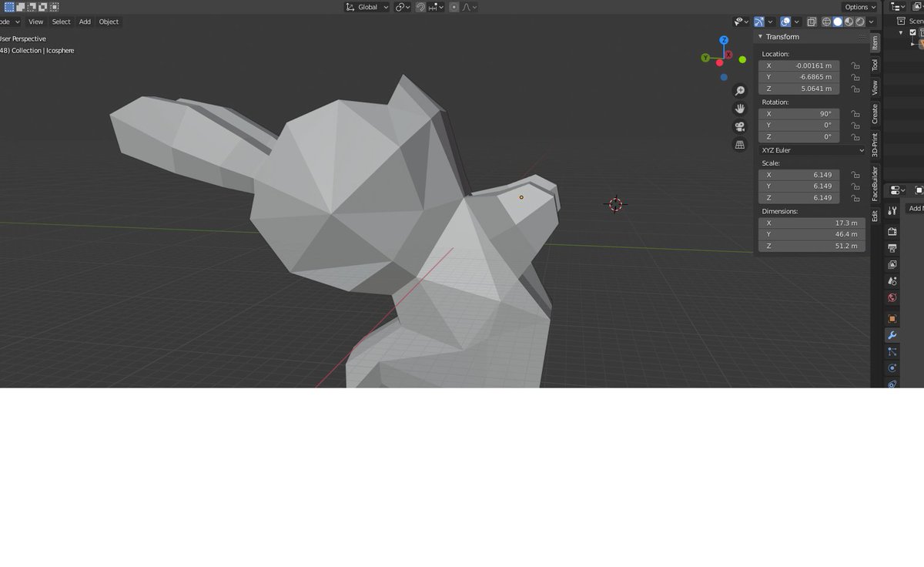Lock the Scale Z value
Image resolution: width=924 pixels, height=567 pixels.
pos(855,198)
